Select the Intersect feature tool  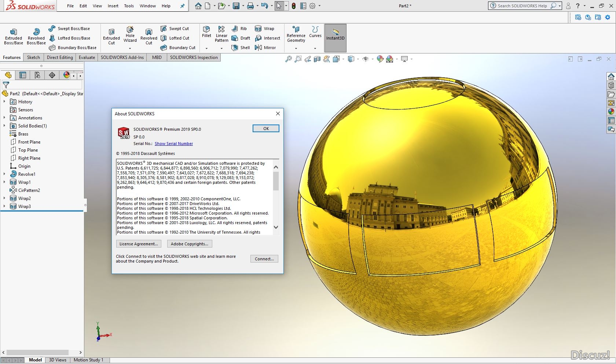[x=267, y=38]
